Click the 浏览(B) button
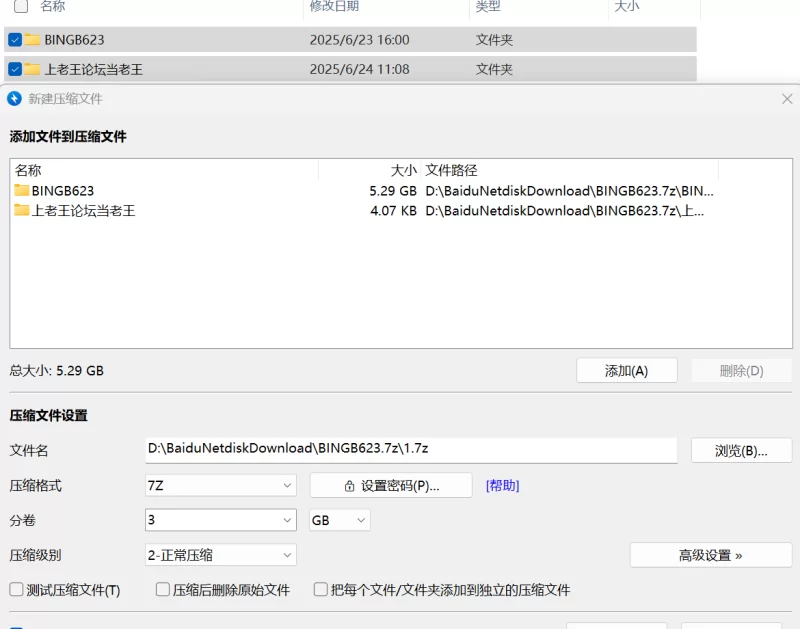 (742, 450)
